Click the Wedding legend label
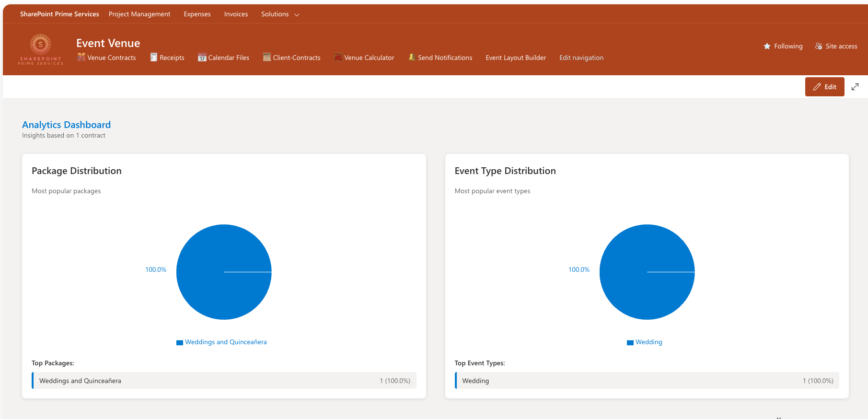This screenshot has width=868, height=419. pyautogui.click(x=649, y=342)
